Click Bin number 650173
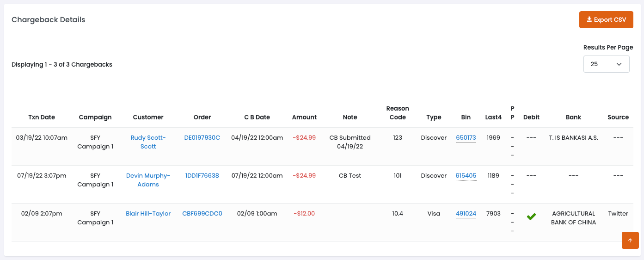 point(466,138)
